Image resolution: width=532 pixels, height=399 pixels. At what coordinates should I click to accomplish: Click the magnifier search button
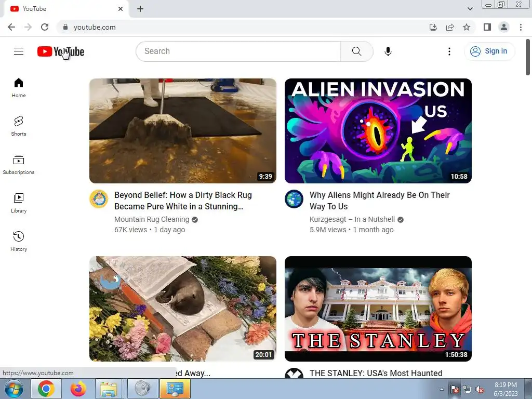click(356, 51)
